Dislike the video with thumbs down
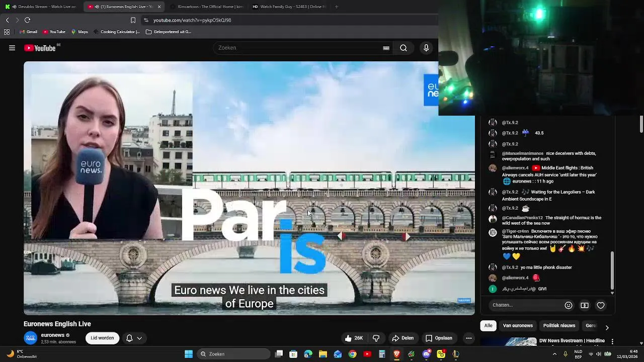Image resolution: width=644 pixels, height=362 pixels. point(376,338)
